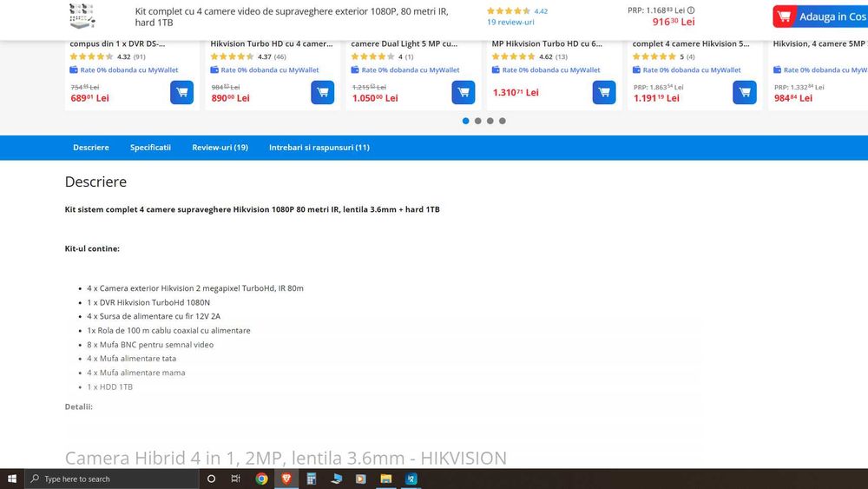
Task: Open the 'compus din 1 x DVR DS-...' product title
Action: (117, 43)
